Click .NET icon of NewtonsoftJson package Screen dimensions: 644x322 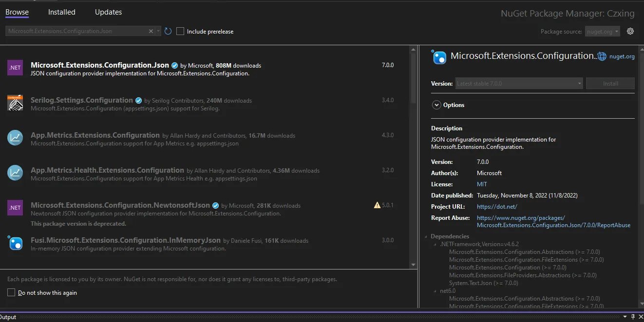point(15,208)
